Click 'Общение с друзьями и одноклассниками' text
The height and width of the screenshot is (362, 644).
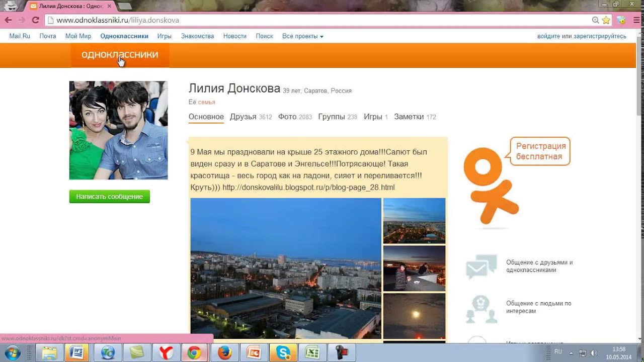tap(539, 266)
